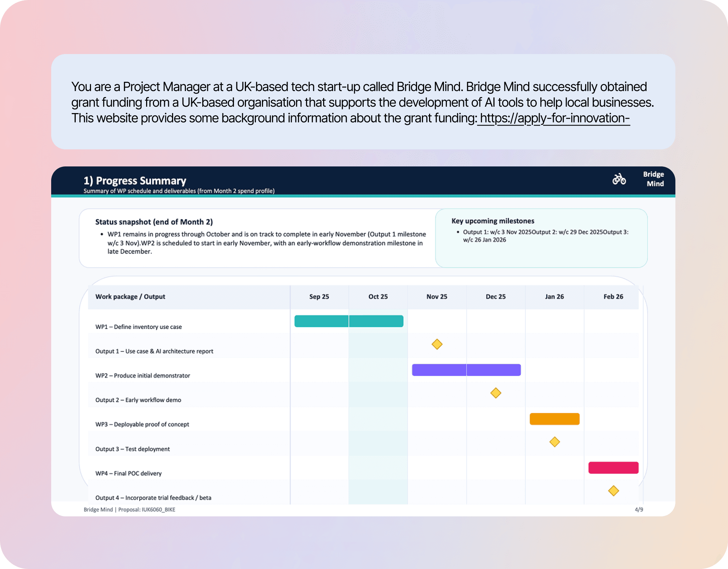Screen dimensions: 728x569
Task: Click the Work package / Output header
Action: (x=130, y=297)
